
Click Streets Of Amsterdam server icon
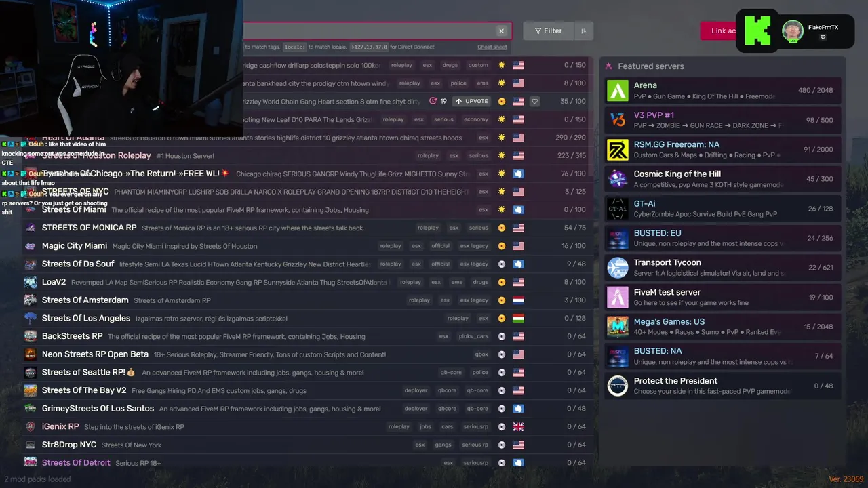click(31, 300)
